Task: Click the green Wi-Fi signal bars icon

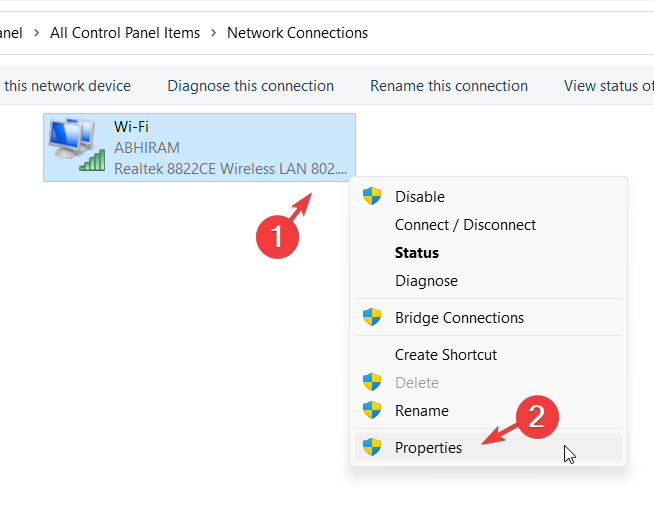Action: click(x=92, y=161)
